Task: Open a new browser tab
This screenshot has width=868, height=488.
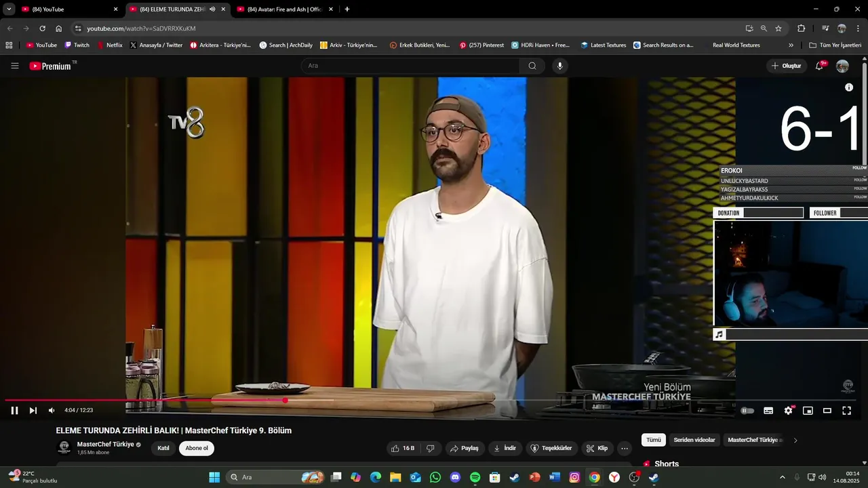Action: 347,9
